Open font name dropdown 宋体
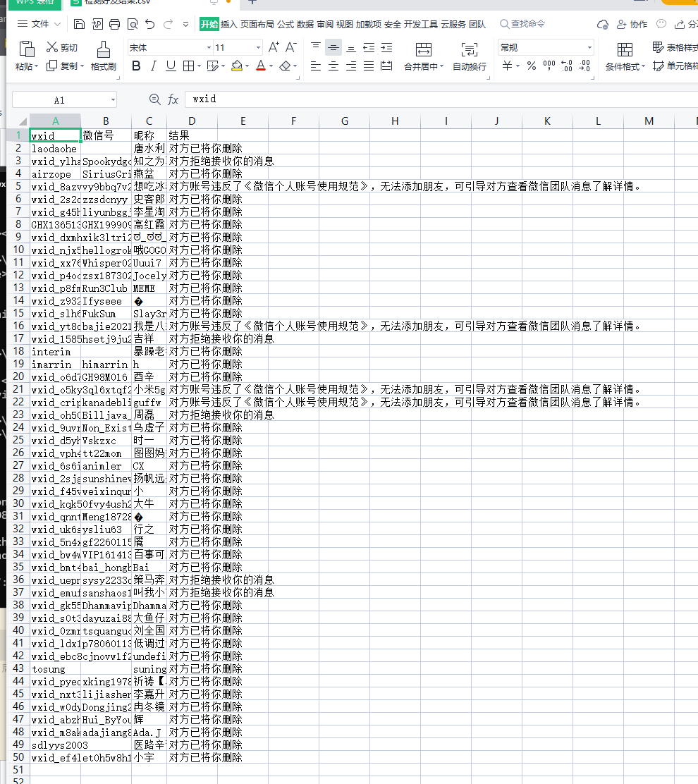This screenshot has height=784, width=698. (x=209, y=47)
